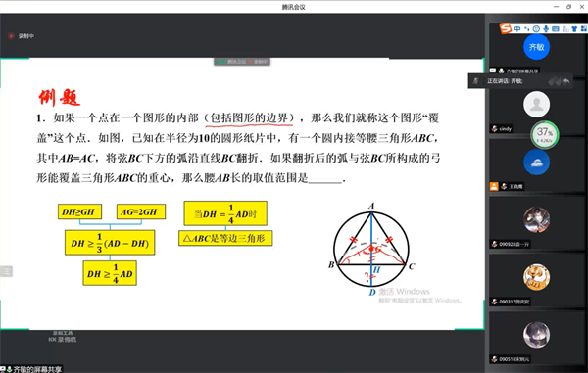
Task: Click the 090317 participant orange avatar
Action: (x=536, y=277)
